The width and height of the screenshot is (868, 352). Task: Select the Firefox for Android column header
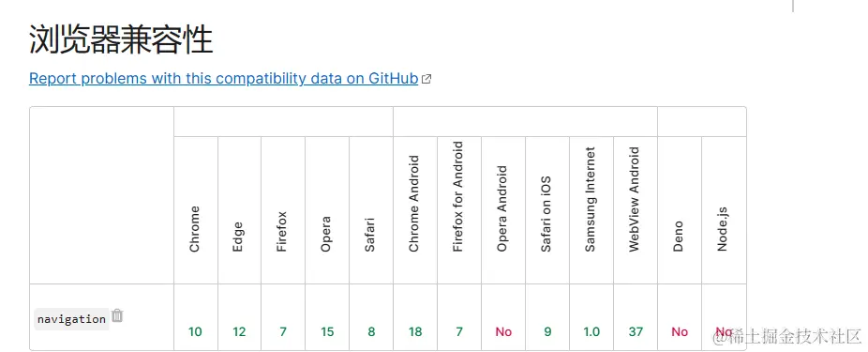click(x=459, y=210)
